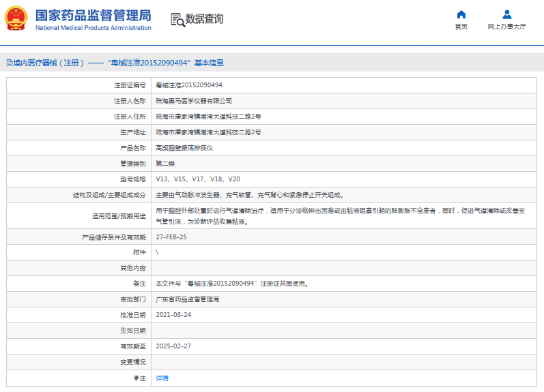Click the 首页 house icon
The image size is (544, 392).
click(461, 14)
